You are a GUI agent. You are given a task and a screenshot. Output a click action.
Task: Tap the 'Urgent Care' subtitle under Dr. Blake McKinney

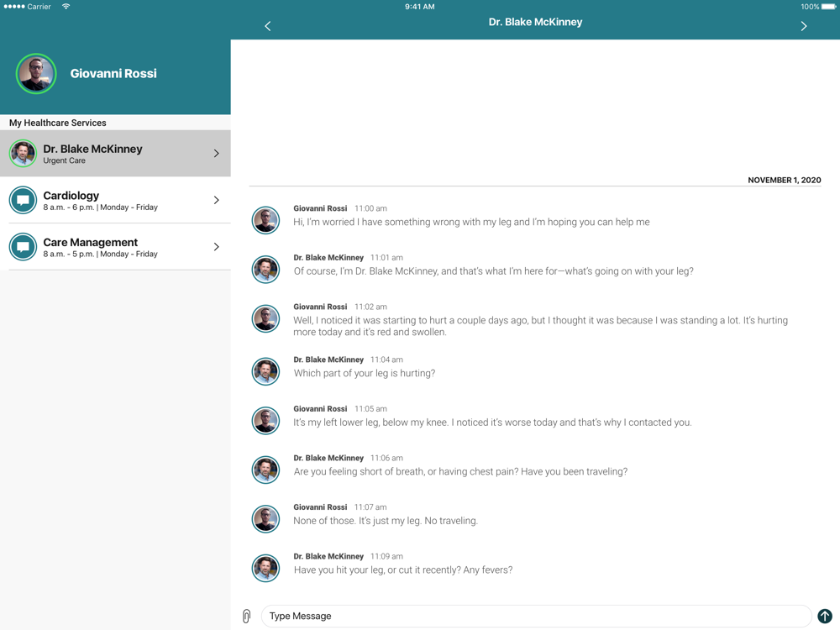(65, 160)
